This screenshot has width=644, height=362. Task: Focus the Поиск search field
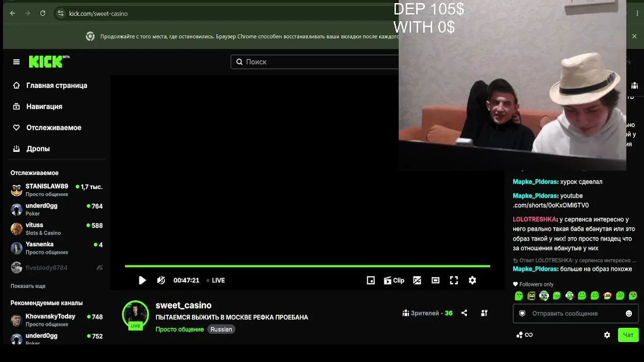click(x=315, y=62)
